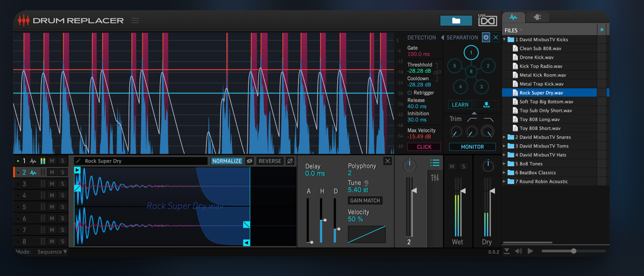Collapse Separation panel with left arrow

(x=443, y=37)
